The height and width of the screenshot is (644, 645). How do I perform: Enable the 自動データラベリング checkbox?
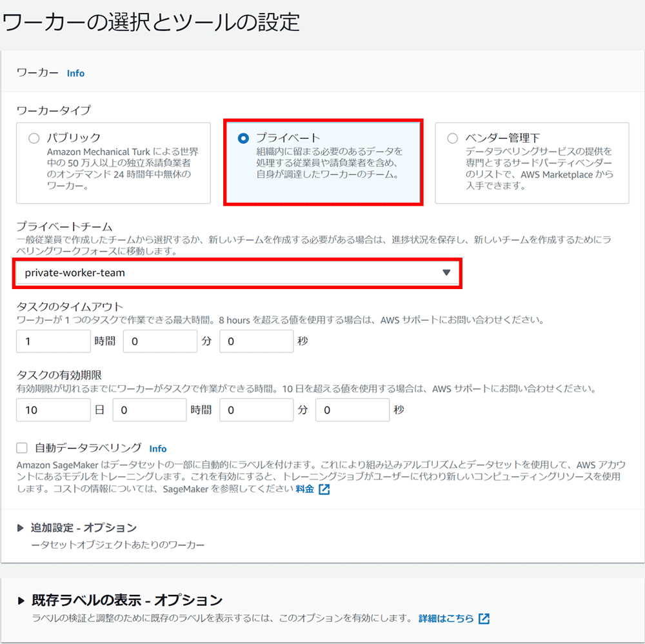23,448
